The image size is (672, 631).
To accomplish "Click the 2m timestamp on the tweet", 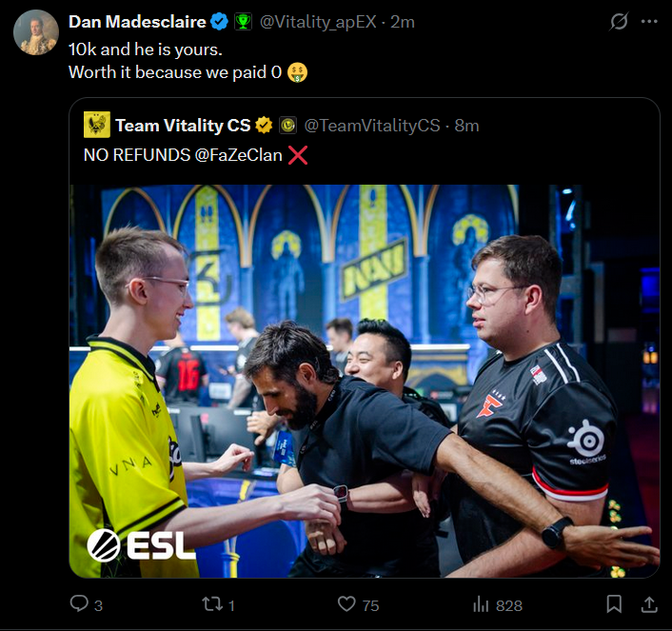I will [x=403, y=22].
